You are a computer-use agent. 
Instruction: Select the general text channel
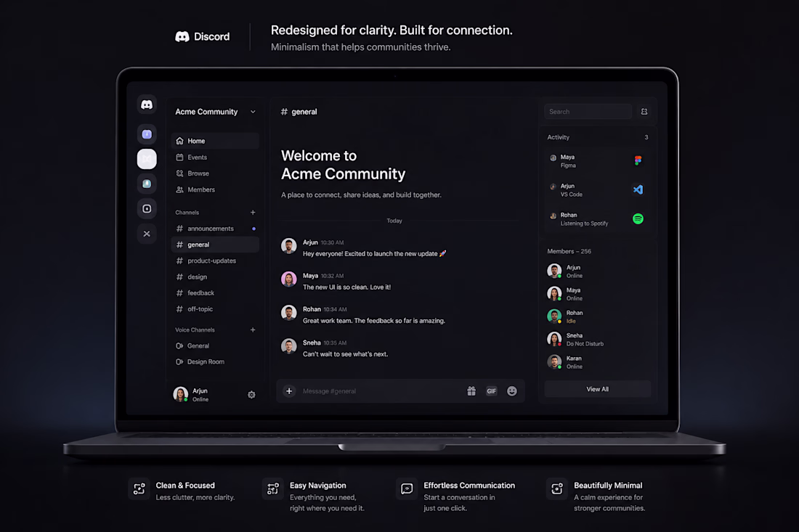[215, 245]
